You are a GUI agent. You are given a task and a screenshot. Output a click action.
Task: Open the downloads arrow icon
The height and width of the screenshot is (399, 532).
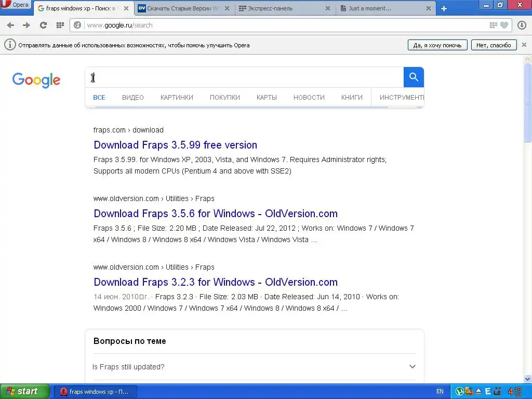522,25
